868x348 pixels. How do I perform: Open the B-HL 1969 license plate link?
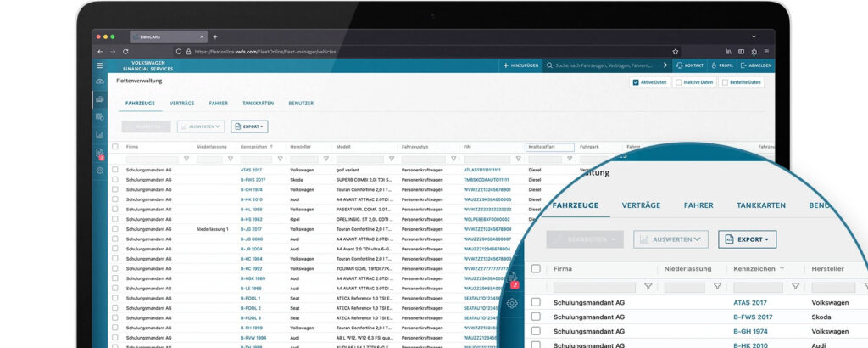(251, 210)
